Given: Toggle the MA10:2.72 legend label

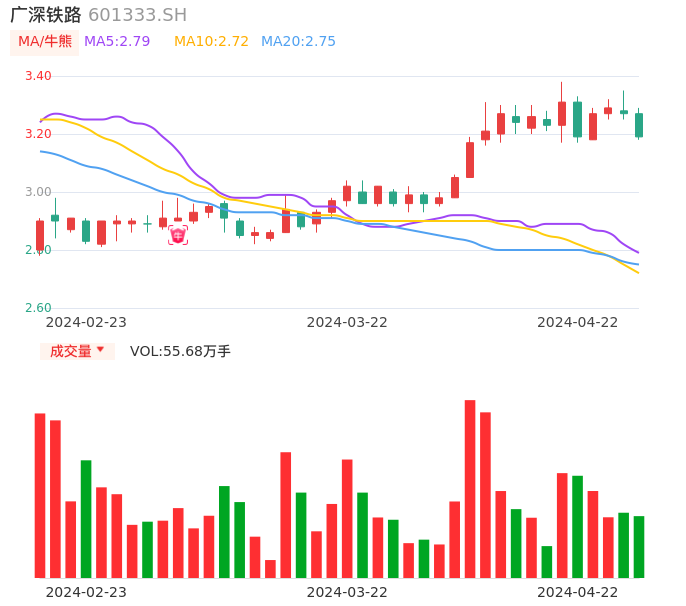Looking at the screenshot, I should [x=211, y=42].
